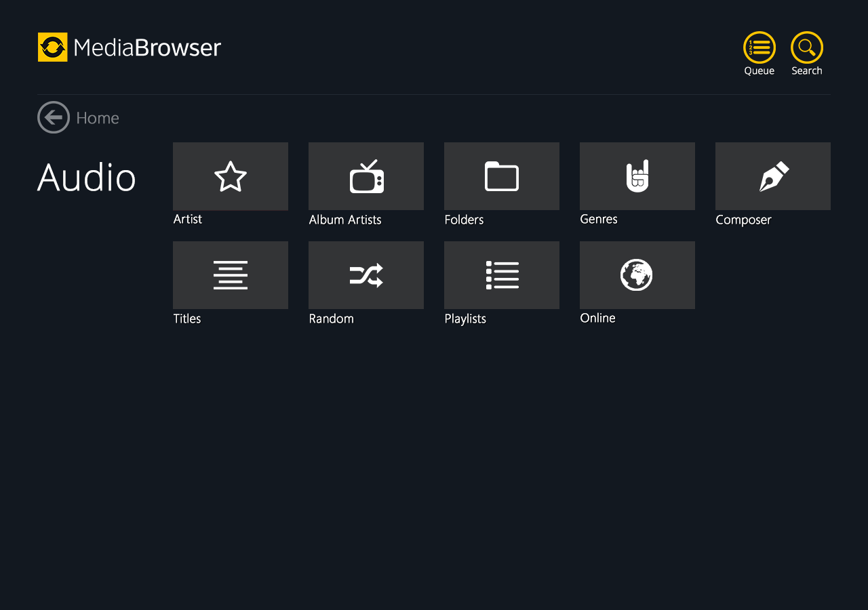
Task: Click the Composer label text
Action: 744,220
